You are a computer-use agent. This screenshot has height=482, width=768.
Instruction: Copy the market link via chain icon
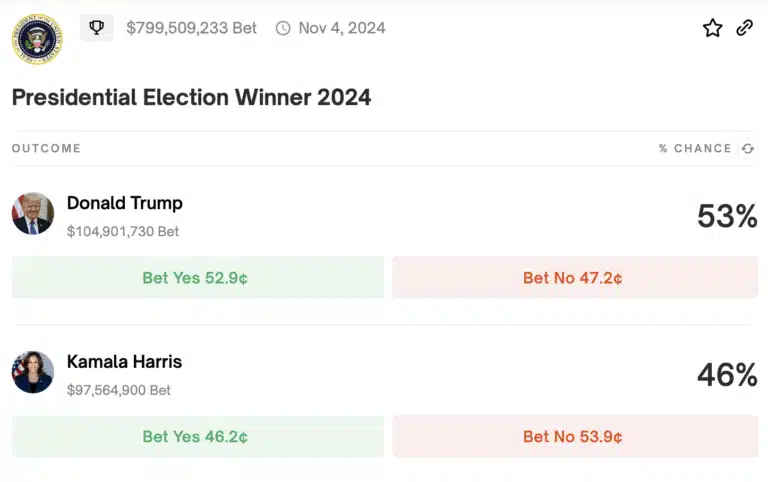[744, 28]
